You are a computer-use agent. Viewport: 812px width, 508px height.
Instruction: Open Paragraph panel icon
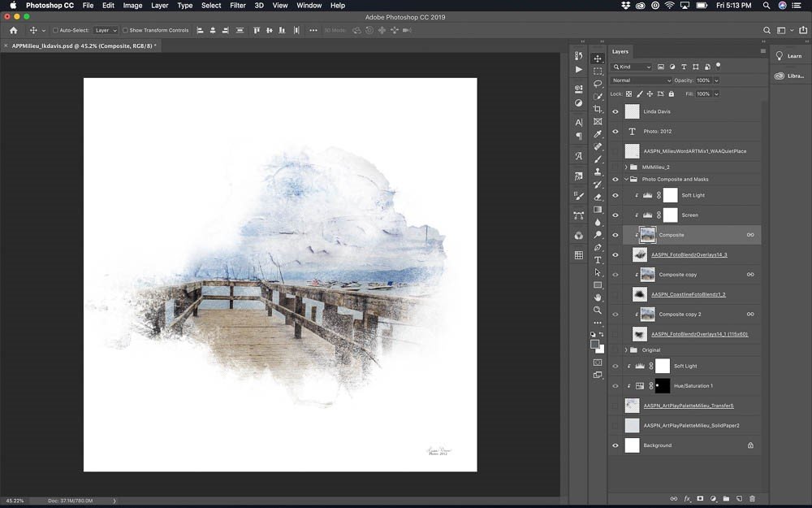[578, 137]
